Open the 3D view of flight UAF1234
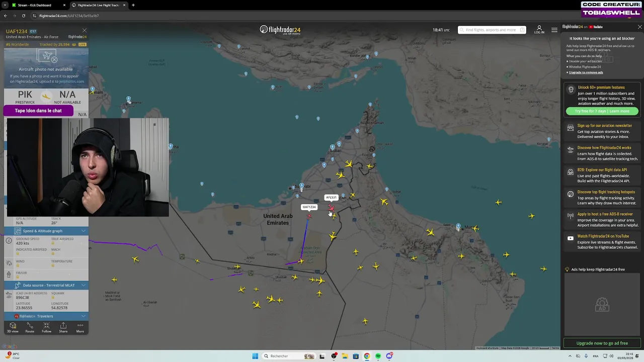 point(13,328)
